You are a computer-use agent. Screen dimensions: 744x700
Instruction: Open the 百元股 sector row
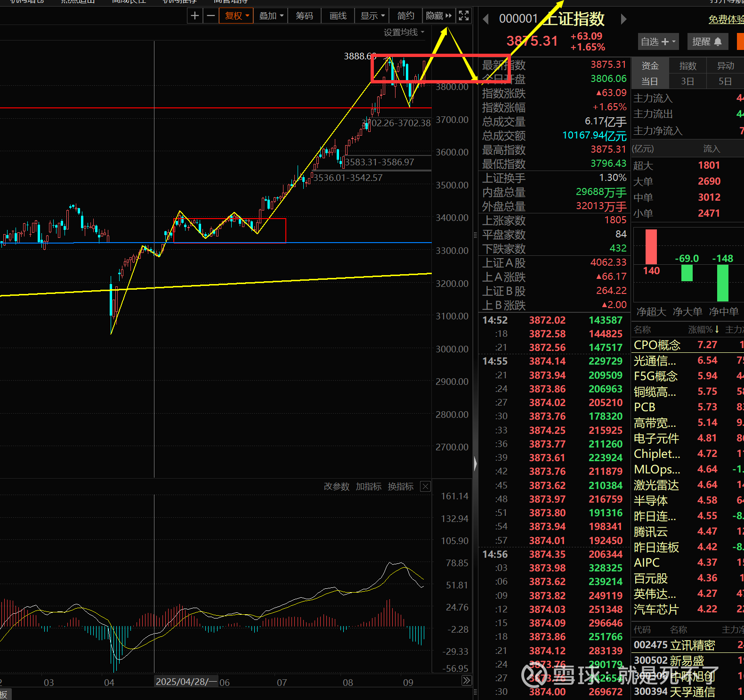coord(687,578)
